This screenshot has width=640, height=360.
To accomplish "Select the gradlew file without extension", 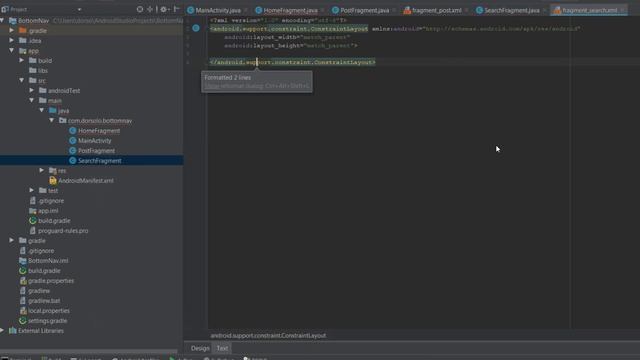I will [39, 291].
